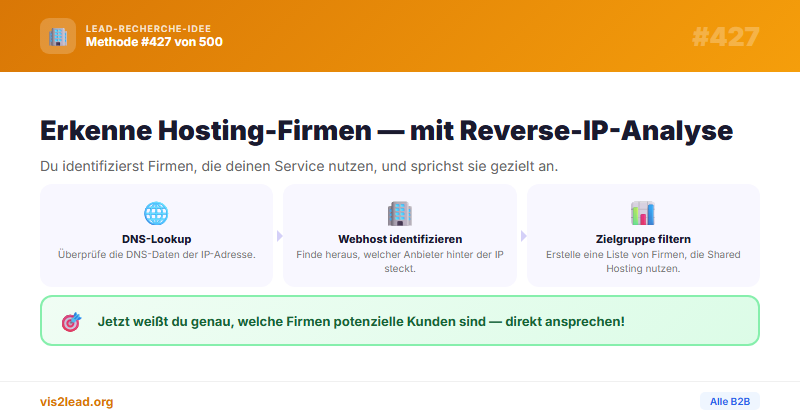Image resolution: width=800 pixels, height=420 pixels.
Task: Click the 'LEAD-RECHERCHE-IDEE' label
Action: click(x=148, y=29)
